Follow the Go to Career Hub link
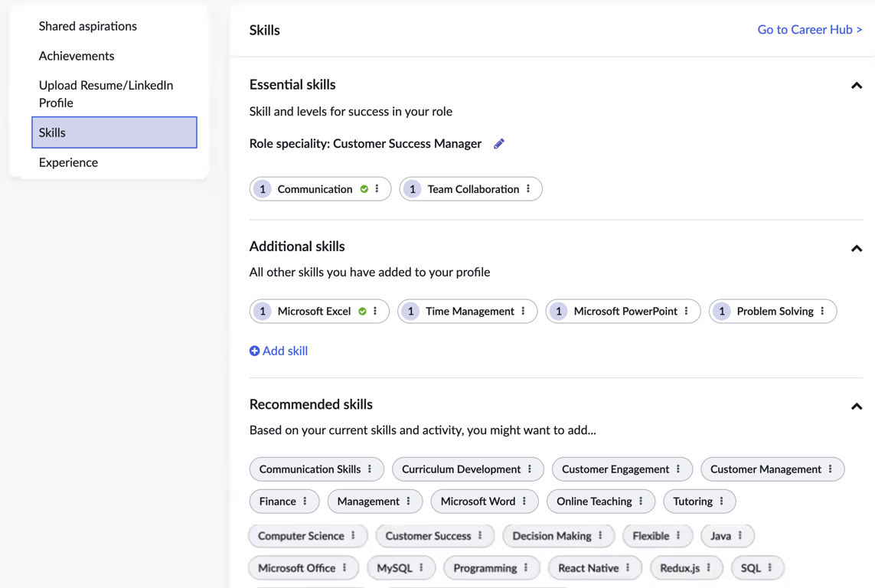The height and width of the screenshot is (588, 875). (810, 30)
